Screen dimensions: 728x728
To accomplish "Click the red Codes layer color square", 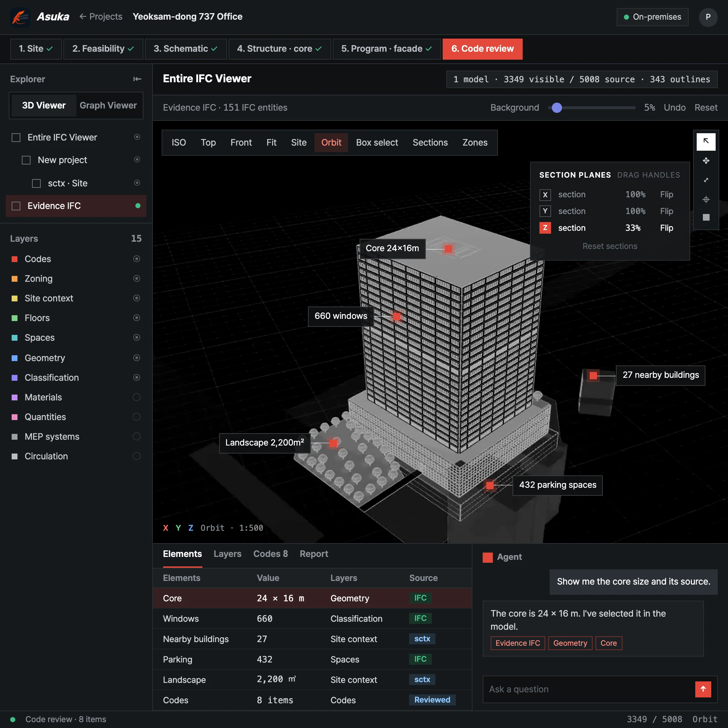I will tap(15, 259).
